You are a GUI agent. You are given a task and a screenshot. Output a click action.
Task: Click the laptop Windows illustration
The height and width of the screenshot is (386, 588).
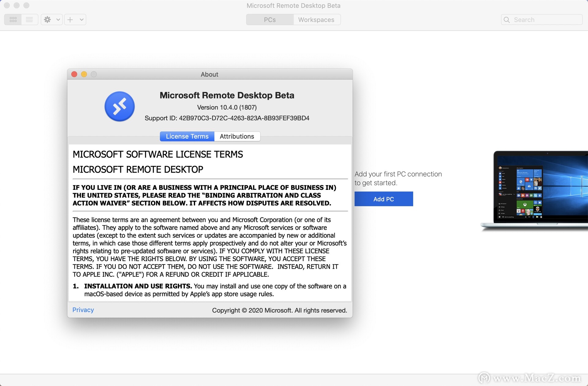534,190
